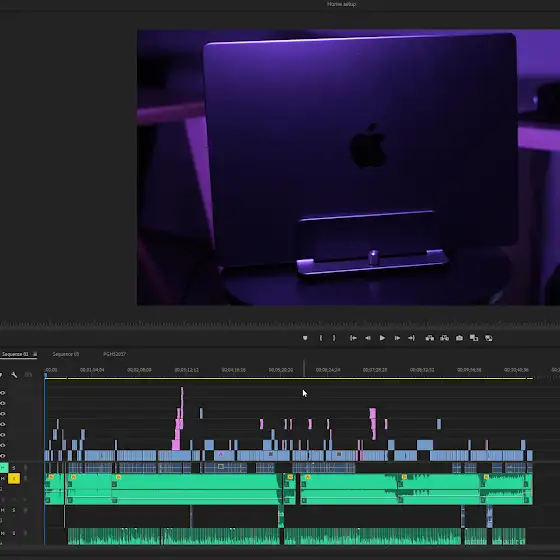Solo the first audio track
The width and height of the screenshot is (560, 560).
pyautogui.click(x=14, y=468)
